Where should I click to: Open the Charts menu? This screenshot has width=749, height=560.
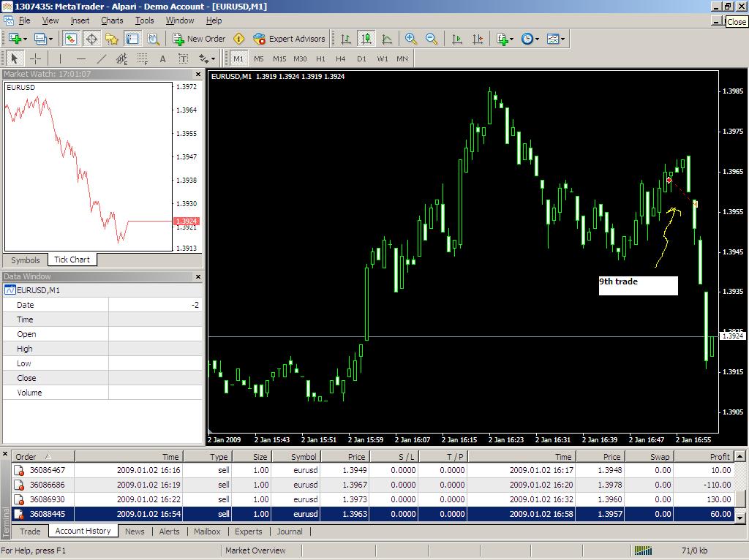112,20
